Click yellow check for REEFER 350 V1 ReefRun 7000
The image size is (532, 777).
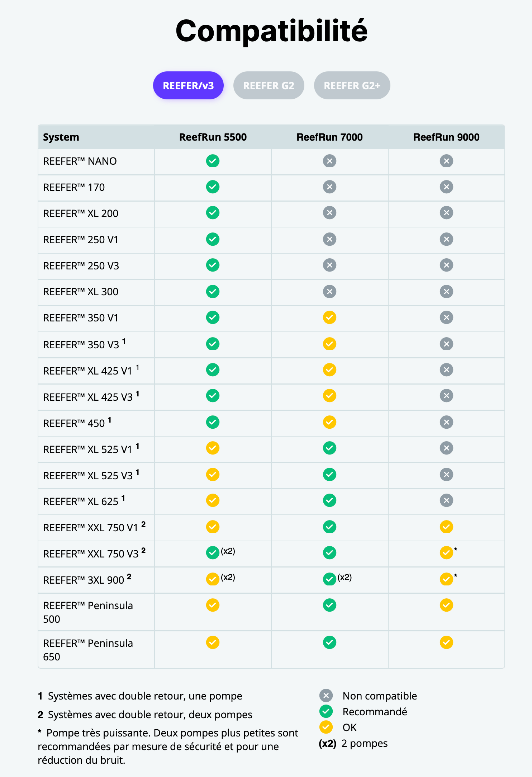pos(329,317)
